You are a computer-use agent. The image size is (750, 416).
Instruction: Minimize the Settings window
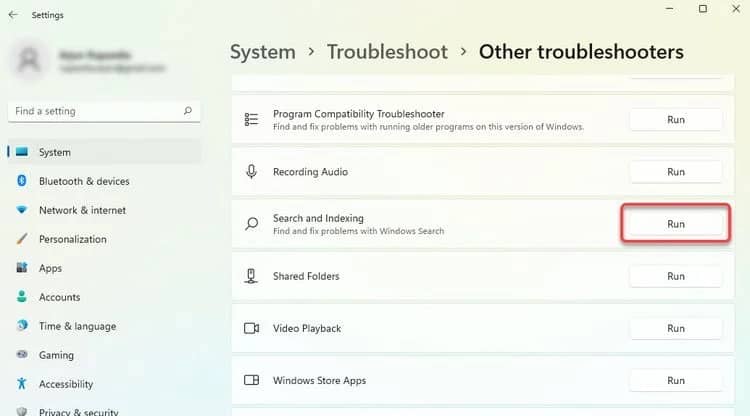670,9
